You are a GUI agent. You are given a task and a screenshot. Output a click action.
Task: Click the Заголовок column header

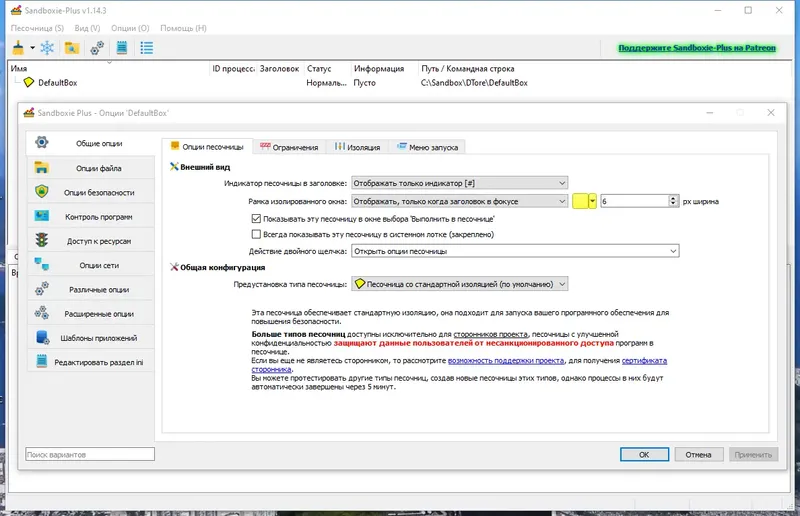279,68
